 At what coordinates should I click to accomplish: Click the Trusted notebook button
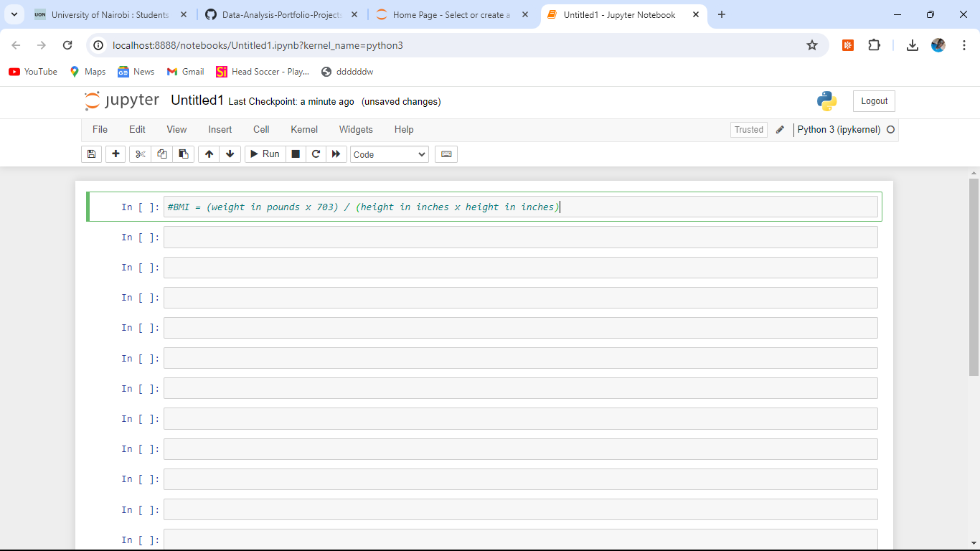tap(749, 130)
